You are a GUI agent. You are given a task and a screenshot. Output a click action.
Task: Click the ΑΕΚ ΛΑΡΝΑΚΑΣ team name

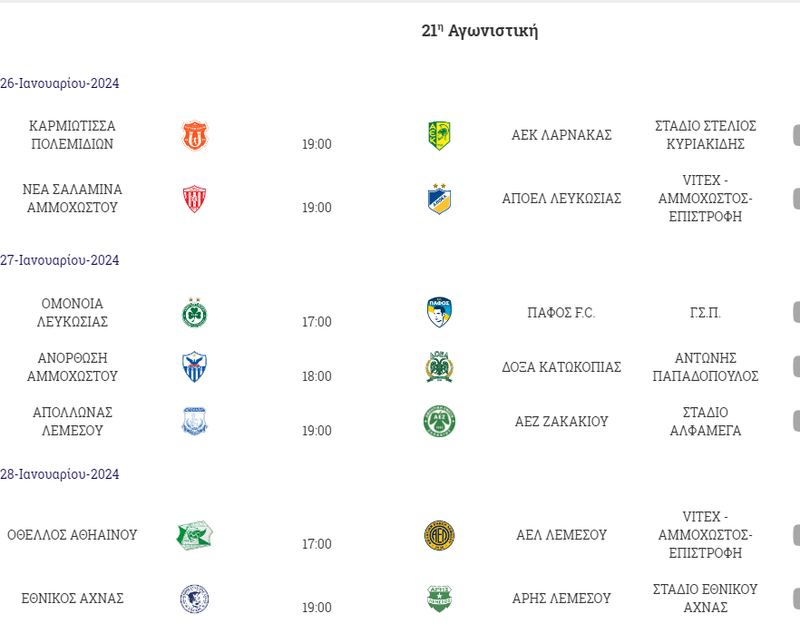[x=561, y=135]
